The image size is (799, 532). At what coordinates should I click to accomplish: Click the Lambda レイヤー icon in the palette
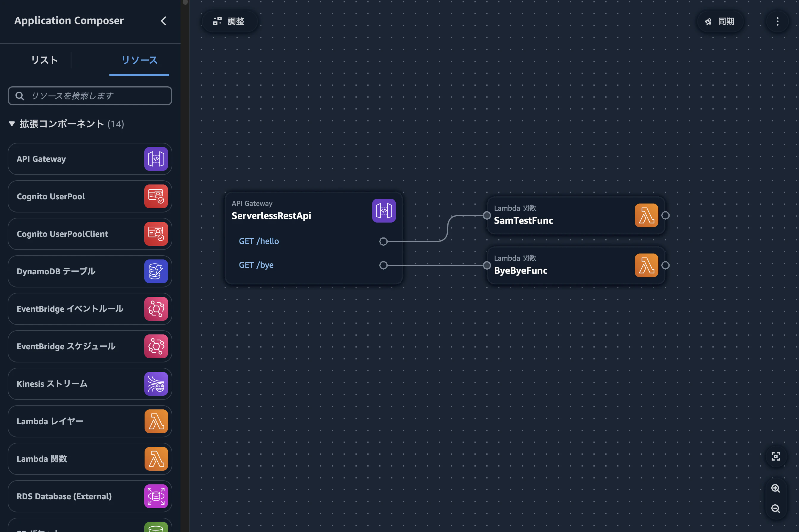[156, 421]
